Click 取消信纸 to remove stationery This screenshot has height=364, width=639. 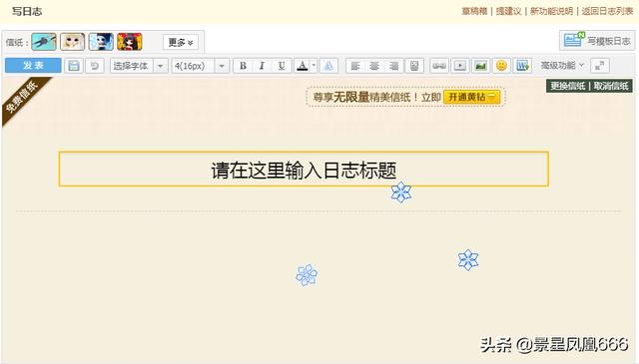pyautogui.click(x=610, y=86)
